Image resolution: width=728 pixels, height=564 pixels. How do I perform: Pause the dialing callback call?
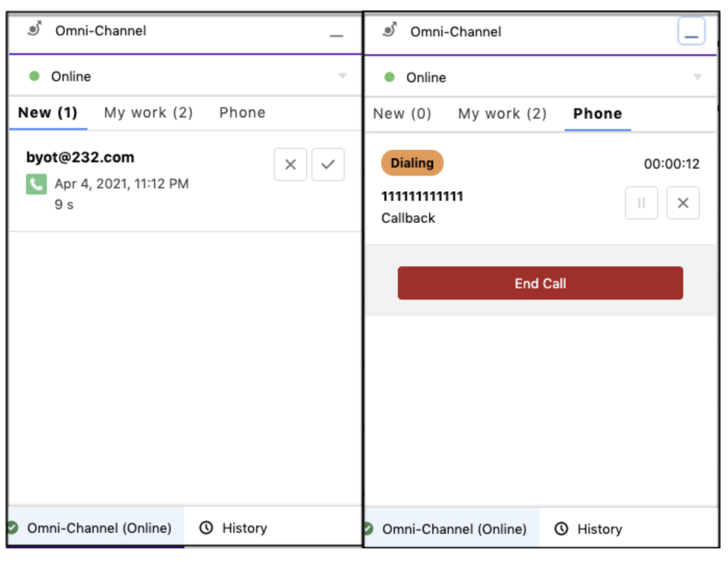641,203
